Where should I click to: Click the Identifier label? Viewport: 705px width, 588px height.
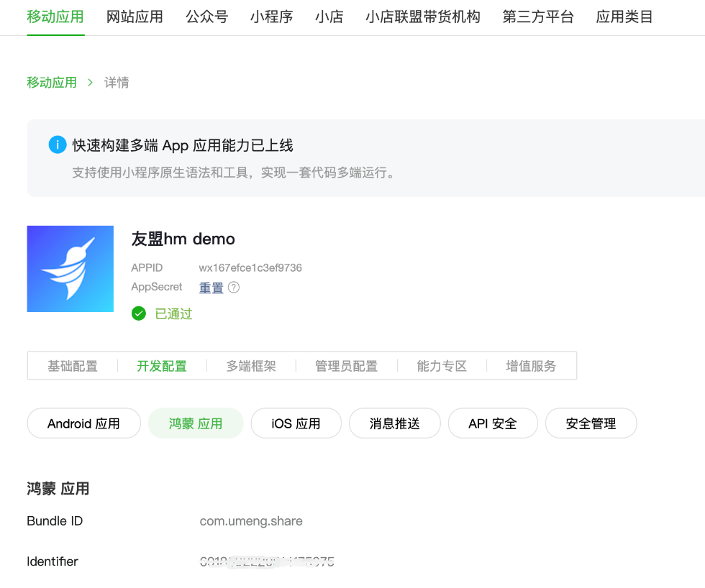coord(53,561)
